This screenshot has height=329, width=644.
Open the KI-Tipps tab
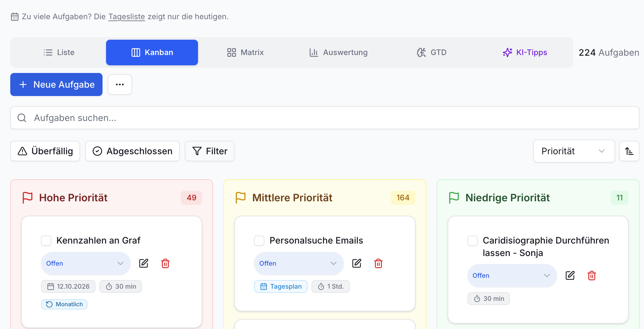coord(525,52)
